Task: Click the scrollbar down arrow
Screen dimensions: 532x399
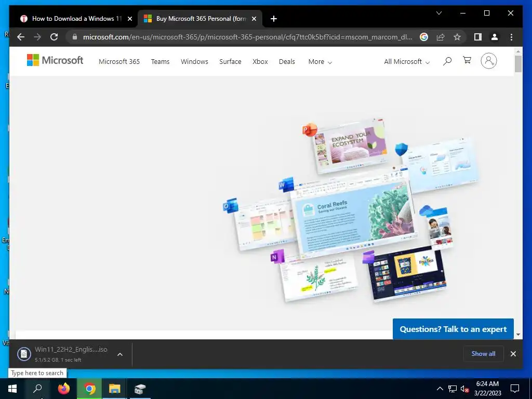Action: pos(518,335)
